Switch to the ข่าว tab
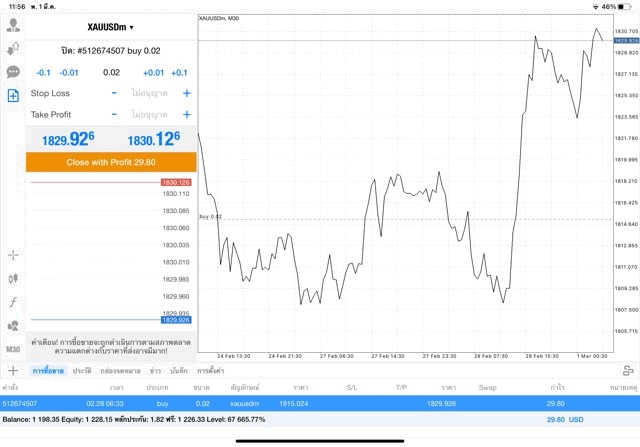This screenshot has width=640, height=447. (155, 371)
